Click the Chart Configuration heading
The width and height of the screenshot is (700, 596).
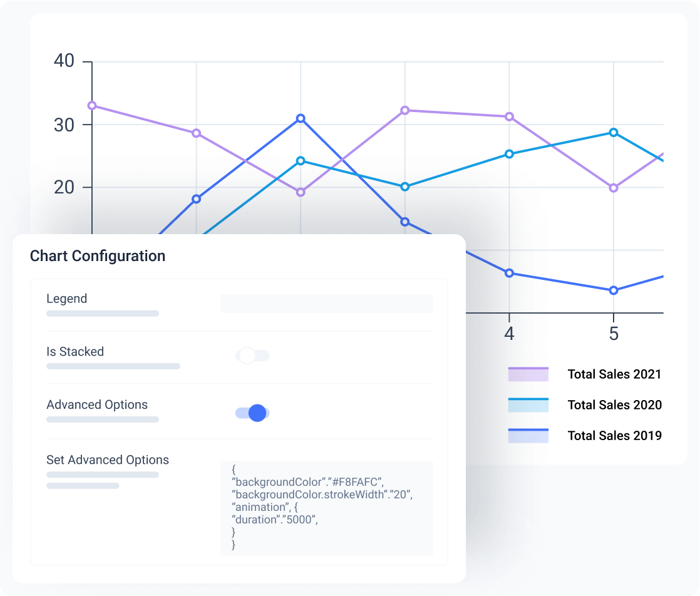click(98, 256)
